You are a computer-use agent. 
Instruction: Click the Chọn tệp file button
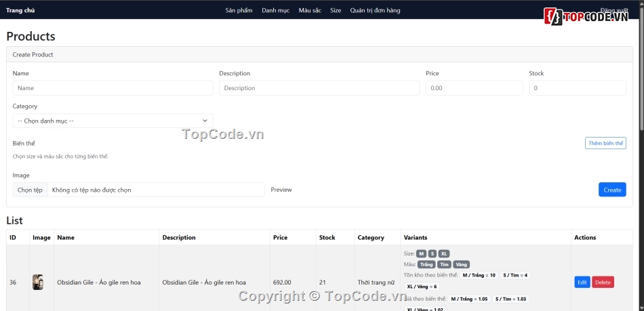pos(30,190)
